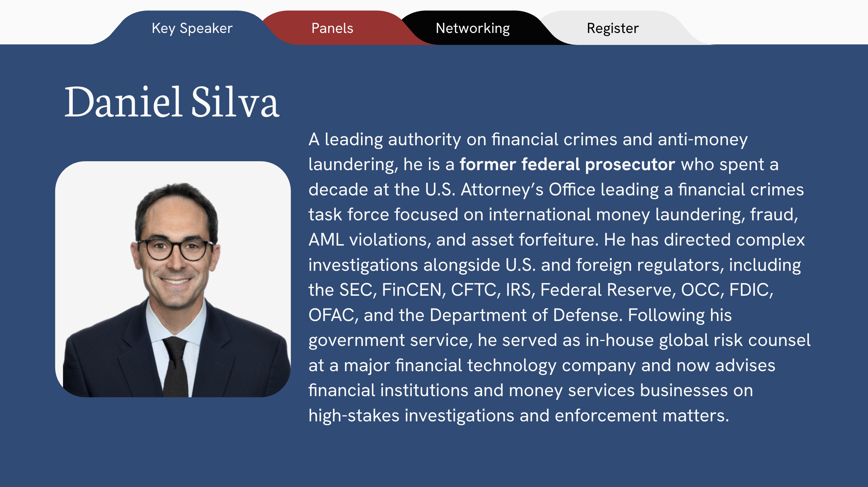Go to the Networking tab

tap(472, 28)
